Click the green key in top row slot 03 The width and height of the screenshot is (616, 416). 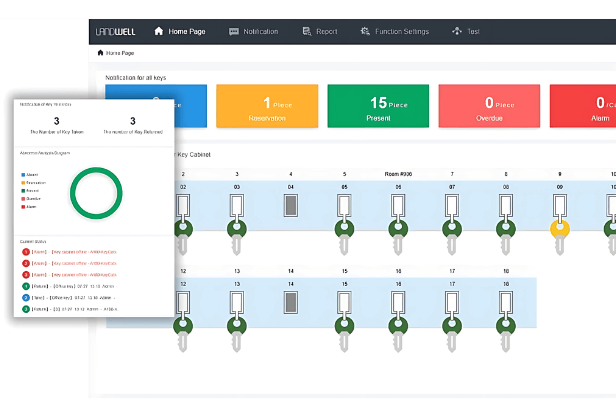point(237,226)
